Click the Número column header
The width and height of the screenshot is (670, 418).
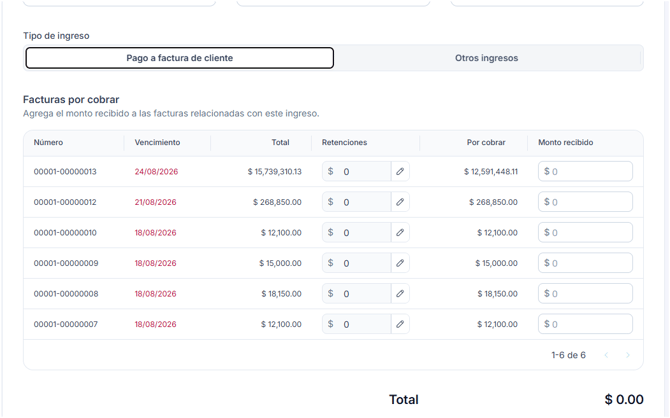(x=48, y=142)
